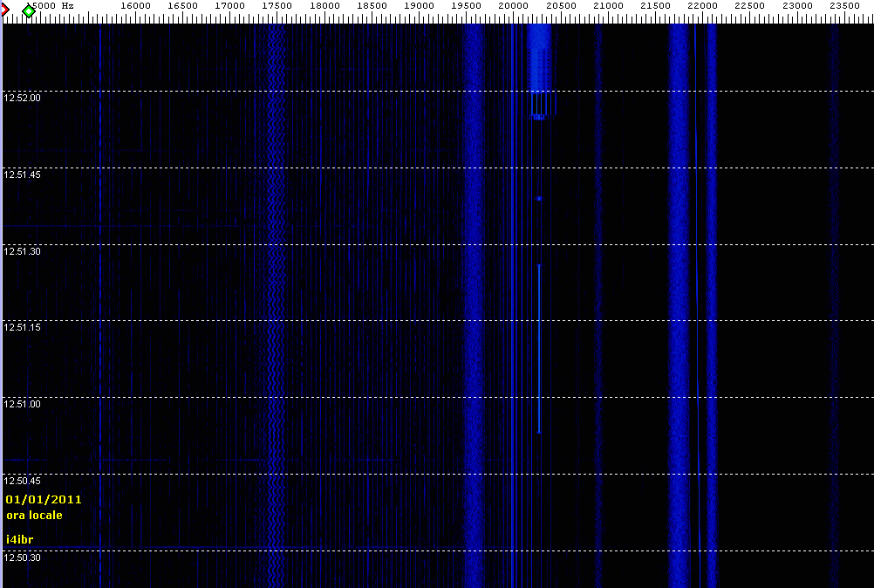Click the 16500 frequency scale label
This screenshot has height=588, width=874.
point(183,5)
